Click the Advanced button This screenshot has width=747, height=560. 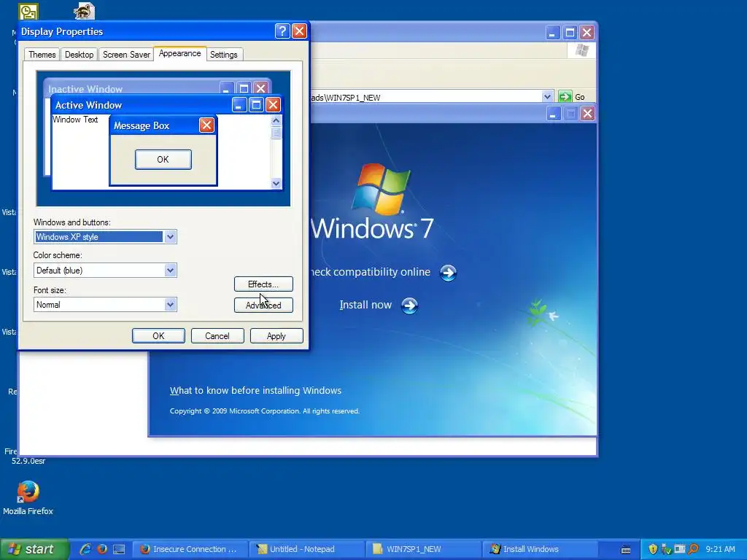click(263, 306)
